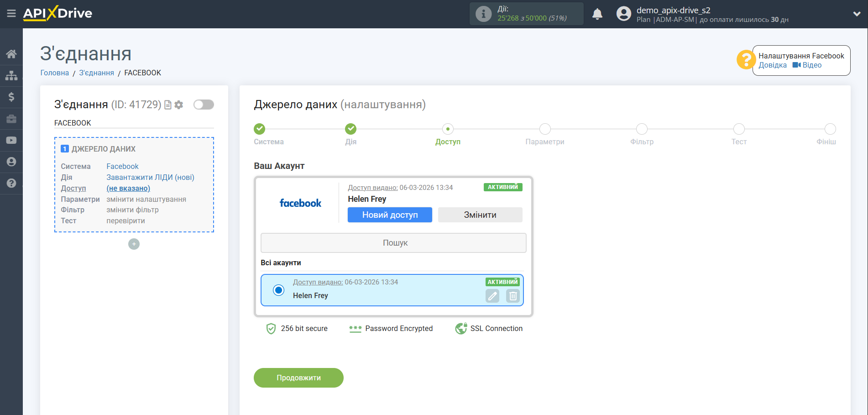Click the question mark help icon in sidebar
Viewport: 868px width, 415px height.
click(x=11, y=183)
